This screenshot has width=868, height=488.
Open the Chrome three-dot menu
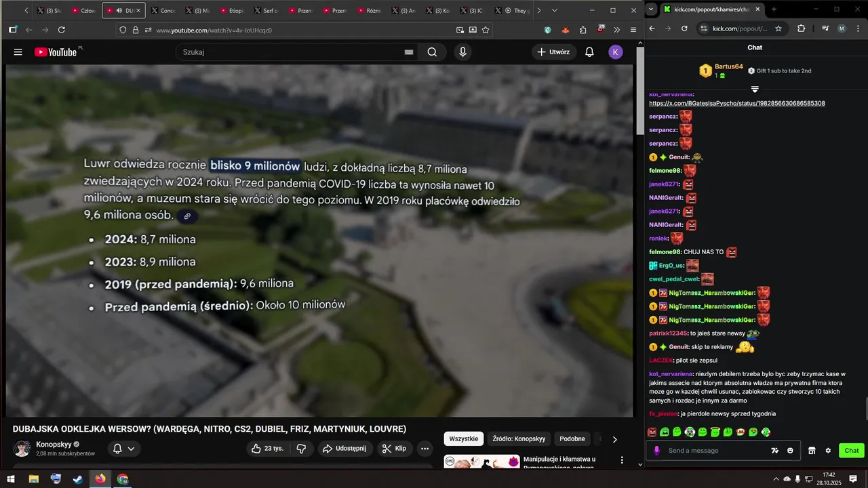coord(857,28)
